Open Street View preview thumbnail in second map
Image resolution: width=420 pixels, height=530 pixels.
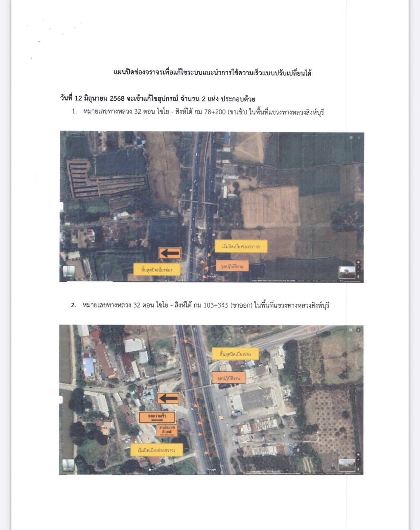point(347,465)
